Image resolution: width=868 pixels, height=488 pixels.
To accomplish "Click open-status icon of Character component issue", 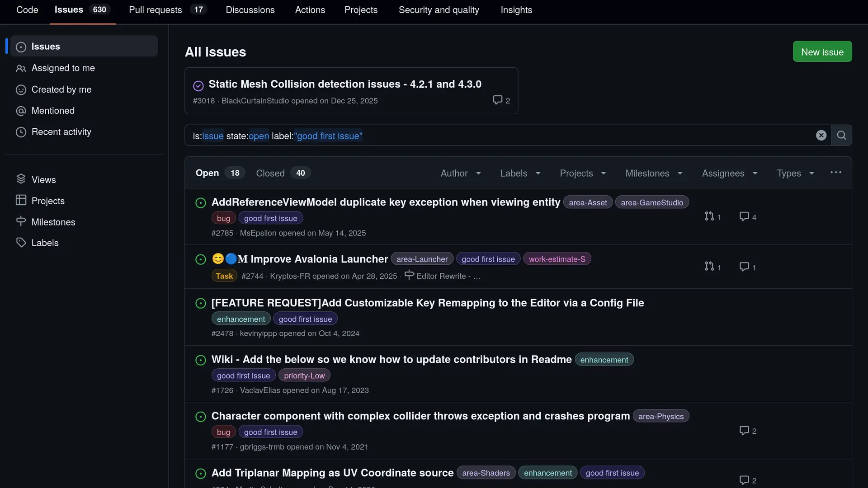I will click(201, 417).
